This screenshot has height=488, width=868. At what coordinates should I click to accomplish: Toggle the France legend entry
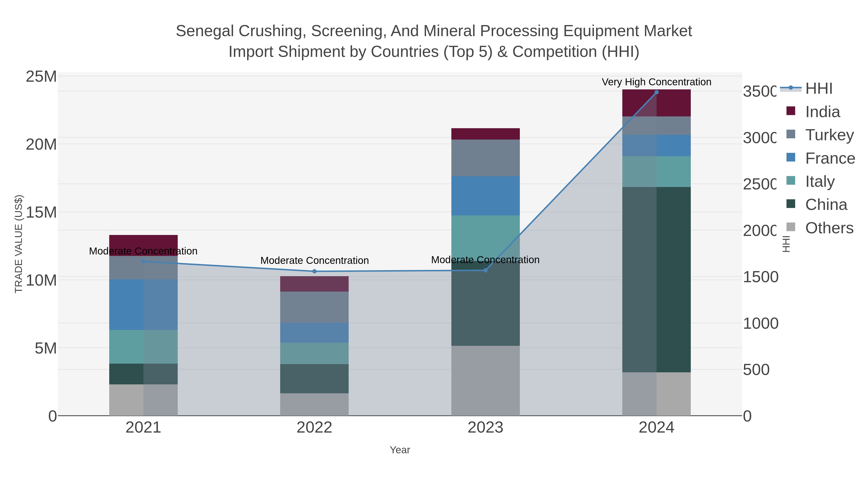click(821, 158)
